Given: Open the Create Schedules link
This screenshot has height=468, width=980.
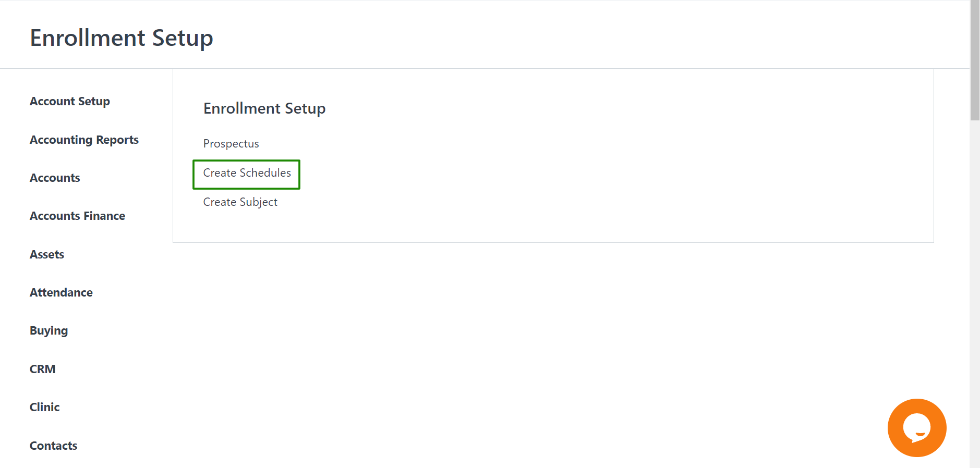Looking at the screenshot, I should [247, 173].
